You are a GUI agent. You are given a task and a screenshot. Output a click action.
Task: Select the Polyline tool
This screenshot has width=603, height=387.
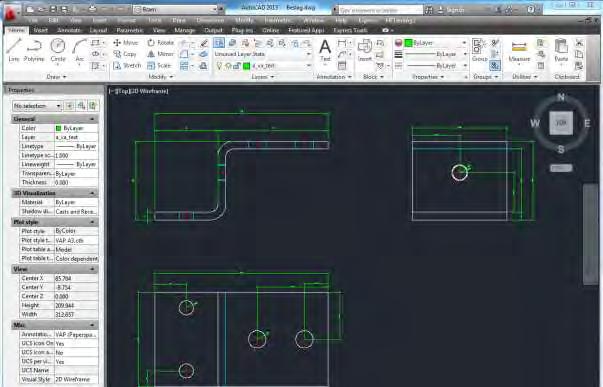(34, 50)
